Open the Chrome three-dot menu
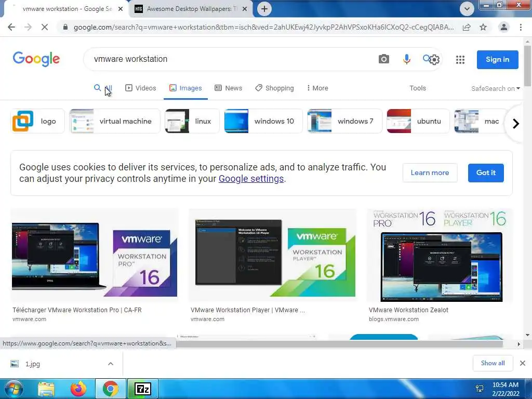Image resolution: width=532 pixels, height=399 pixels. [521, 27]
